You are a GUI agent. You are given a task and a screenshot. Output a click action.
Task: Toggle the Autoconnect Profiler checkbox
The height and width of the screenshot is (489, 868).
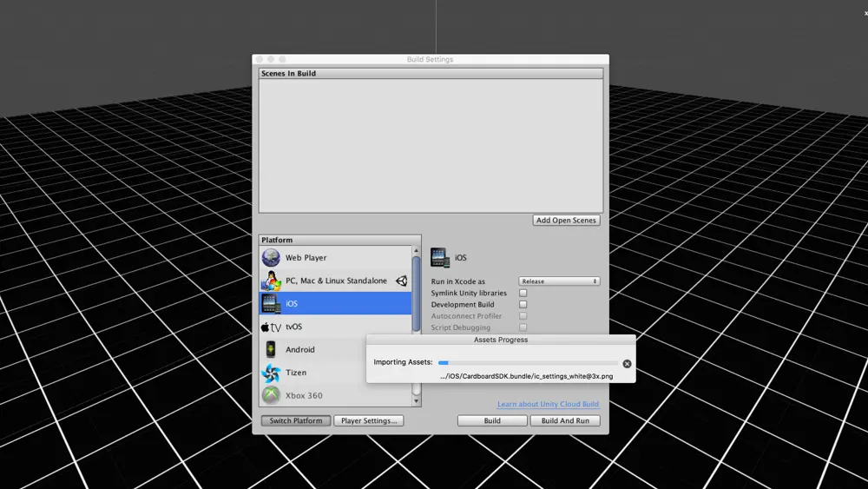point(523,315)
